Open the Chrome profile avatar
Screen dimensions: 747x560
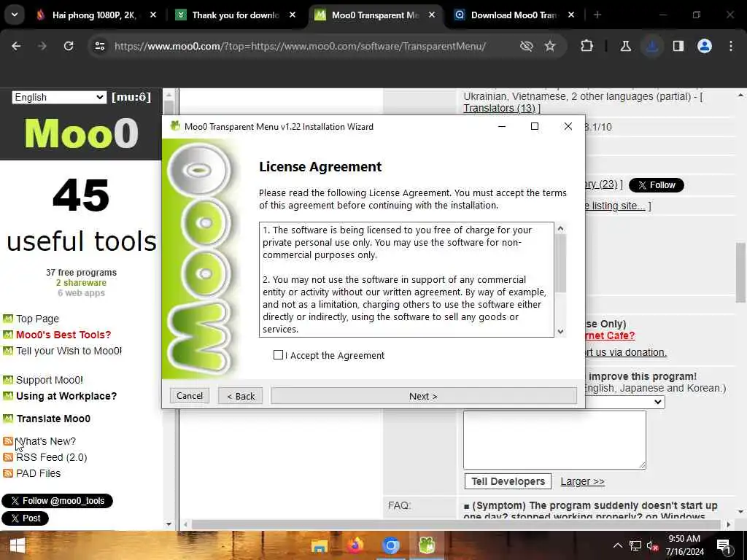pyautogui.click(x=705, y=46)
